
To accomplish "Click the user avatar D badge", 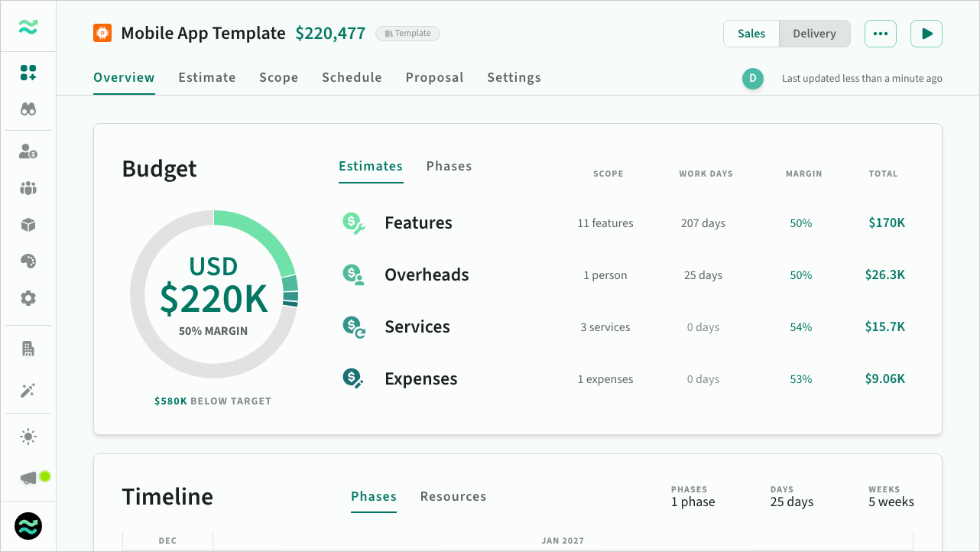I will 753,78.
